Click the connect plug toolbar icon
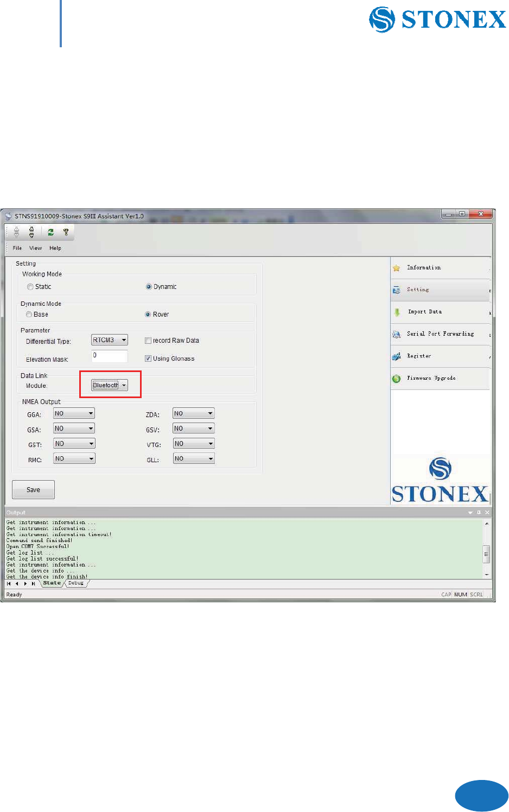 point(17,232)
